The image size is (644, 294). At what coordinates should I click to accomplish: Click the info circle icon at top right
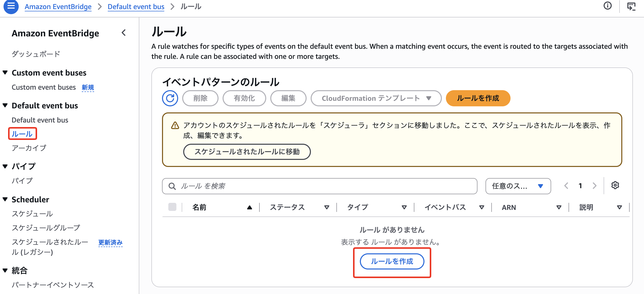(x=608, y=6)
